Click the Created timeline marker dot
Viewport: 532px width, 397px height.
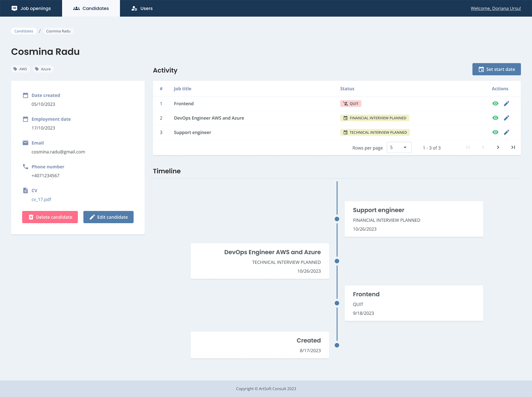[x=337, y=345]
